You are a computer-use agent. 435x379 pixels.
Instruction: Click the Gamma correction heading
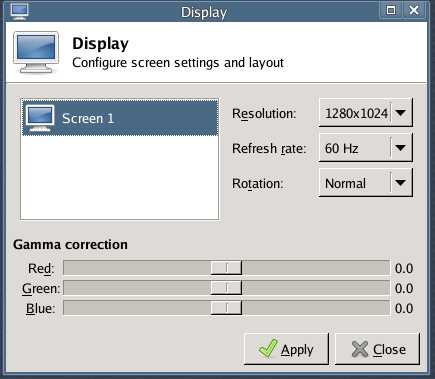coord(70,245)
